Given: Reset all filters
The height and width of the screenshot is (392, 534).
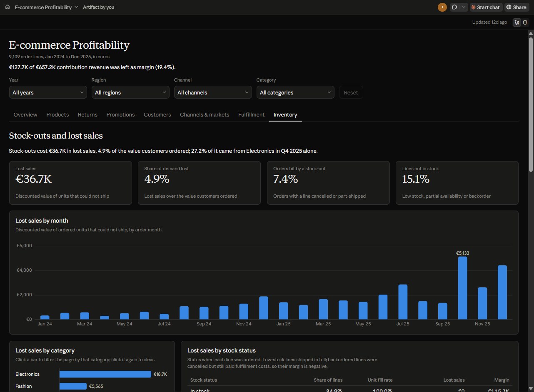Looking at the screenshot, I should (x=351, y=92).
